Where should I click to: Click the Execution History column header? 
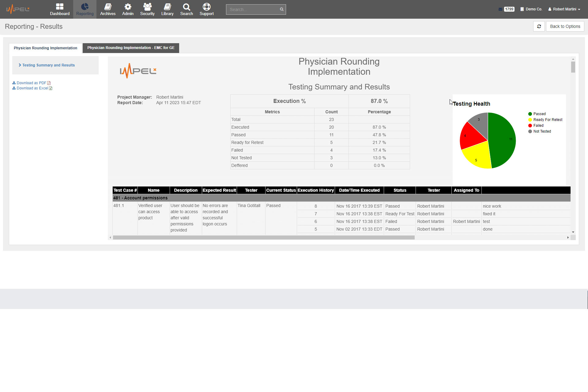(x=316, y=190)
